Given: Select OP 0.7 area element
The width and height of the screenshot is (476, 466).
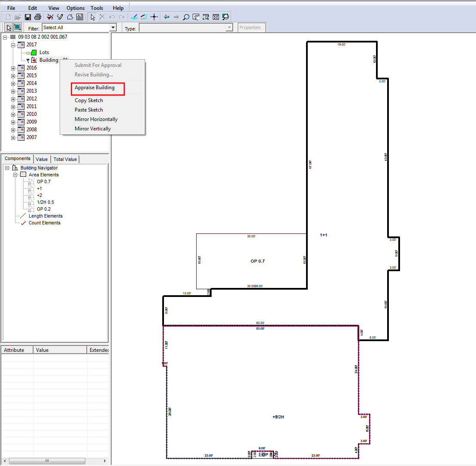Looking at the screenshot, I should (43, 182).
